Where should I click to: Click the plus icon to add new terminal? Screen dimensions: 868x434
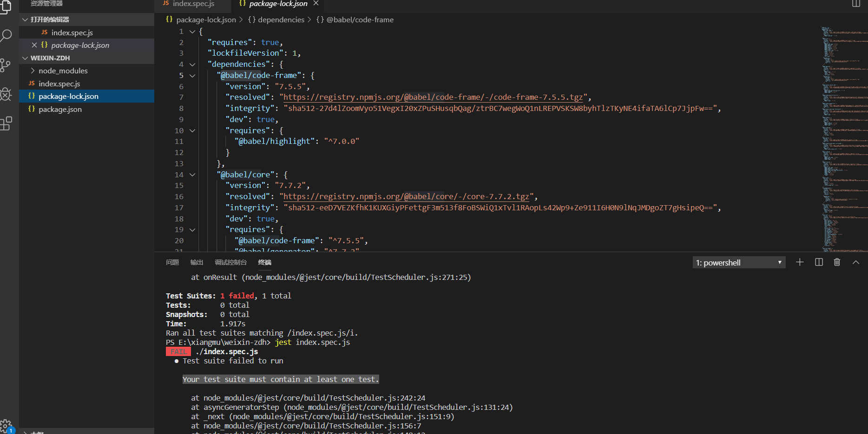pos(800,262)
